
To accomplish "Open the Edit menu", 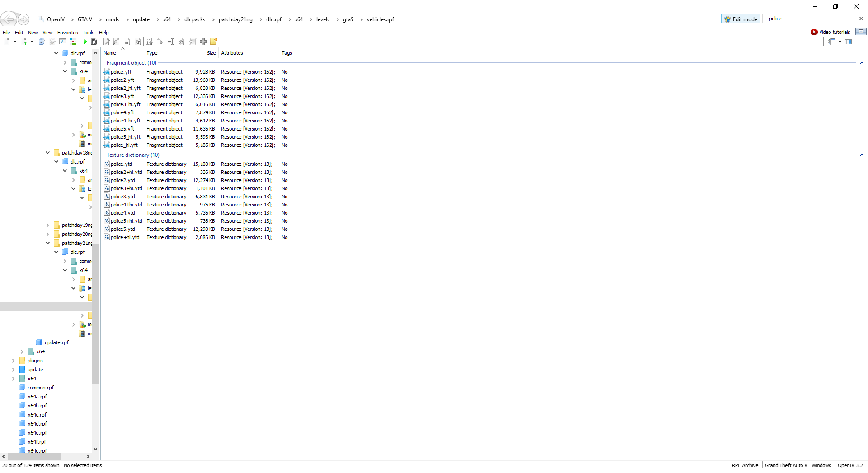I will 19,33.
